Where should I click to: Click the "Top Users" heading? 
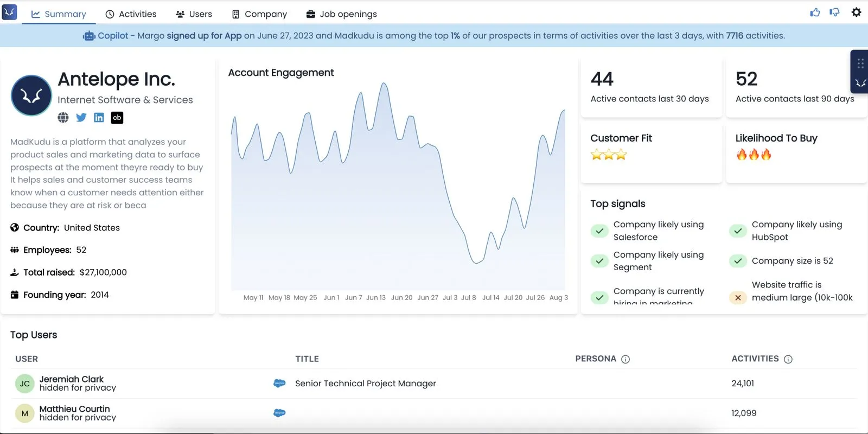click(x=34, y=335)
